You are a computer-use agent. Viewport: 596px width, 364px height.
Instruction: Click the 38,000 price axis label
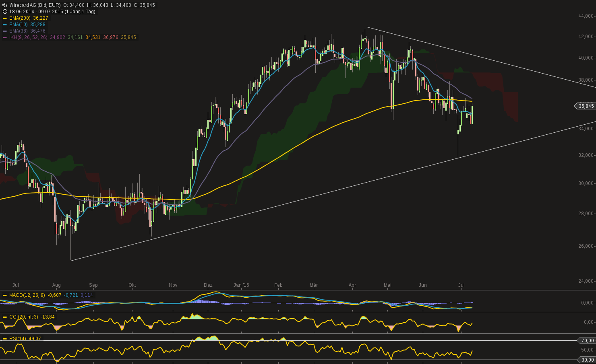pos(586,80)
